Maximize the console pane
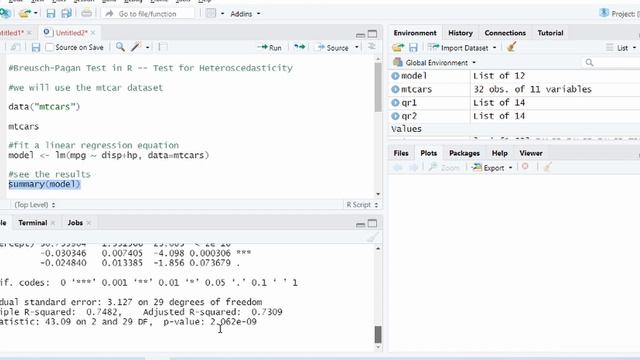Screen dimensions: 640x360 372,223
